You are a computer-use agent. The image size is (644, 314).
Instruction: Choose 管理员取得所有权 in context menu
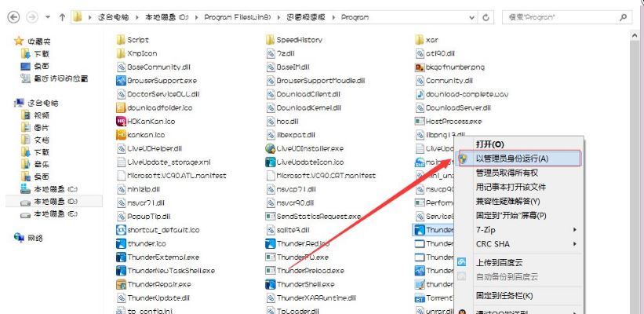519,173
